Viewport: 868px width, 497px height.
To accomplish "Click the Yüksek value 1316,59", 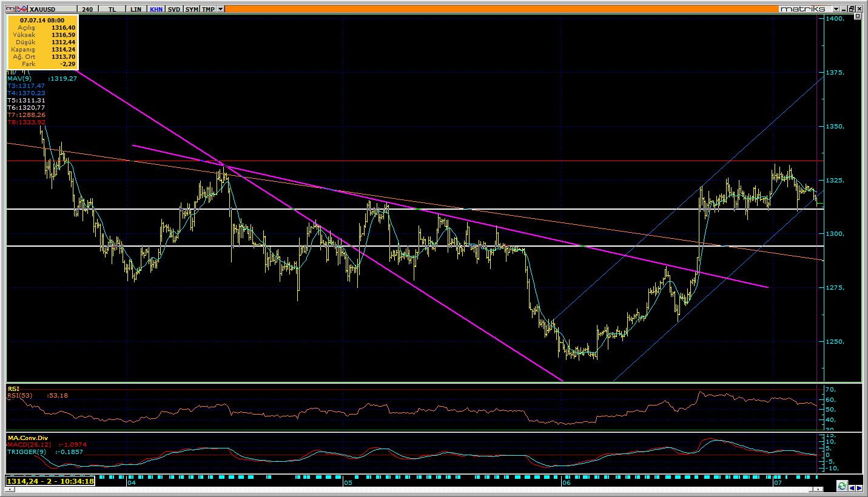I will 63,35.
